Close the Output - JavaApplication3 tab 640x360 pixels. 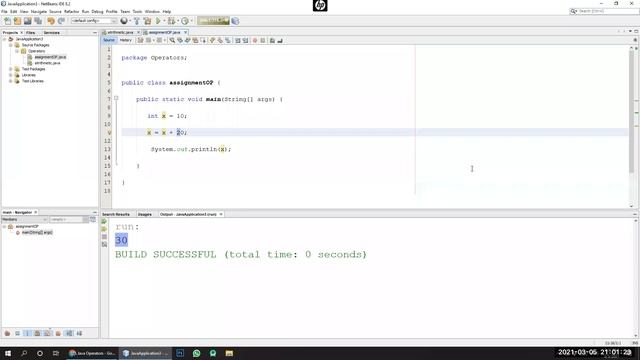[221, 214]
